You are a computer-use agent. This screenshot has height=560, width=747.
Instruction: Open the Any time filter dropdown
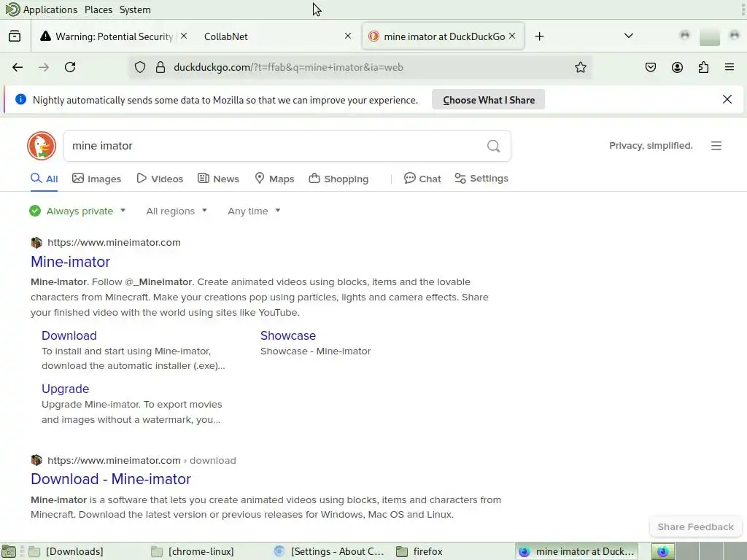254,211
